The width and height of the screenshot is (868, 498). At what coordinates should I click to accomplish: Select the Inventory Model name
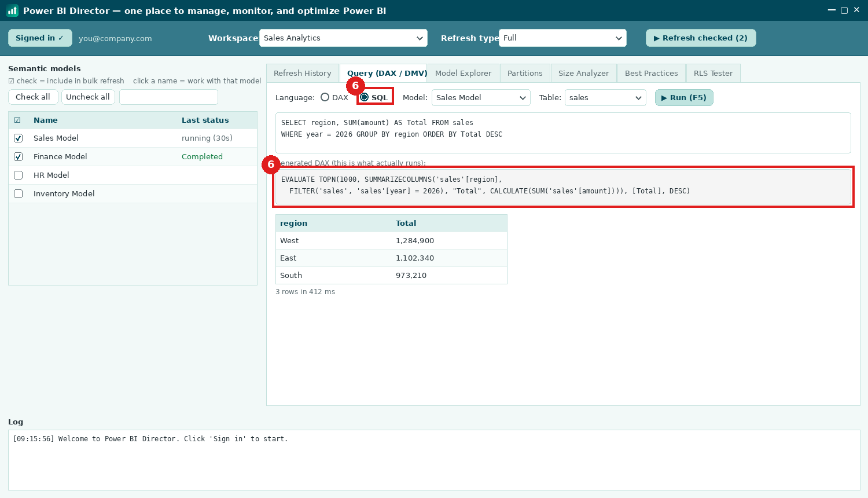[x=64, y=193]
